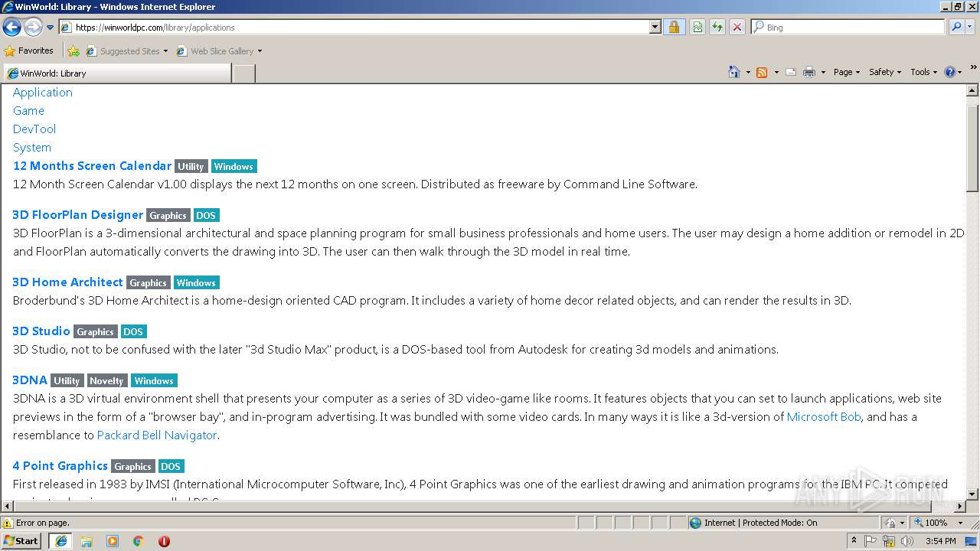The width and height of the screenshot is (980, 551).
Task: Click the Read Mail icon
Action: (x=791, y=72)
